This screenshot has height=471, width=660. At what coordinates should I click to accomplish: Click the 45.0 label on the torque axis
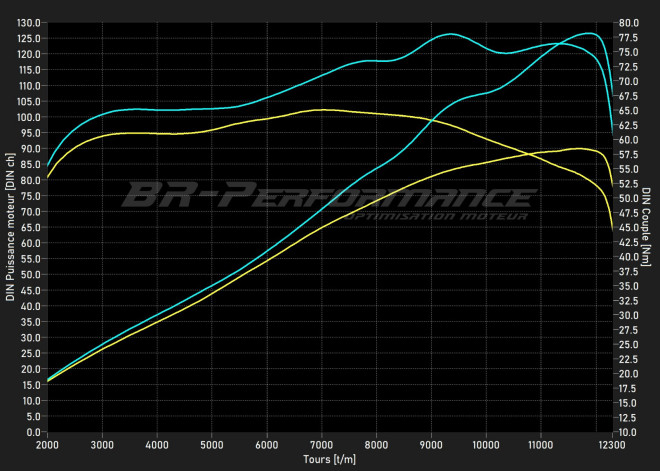(629, 227)
